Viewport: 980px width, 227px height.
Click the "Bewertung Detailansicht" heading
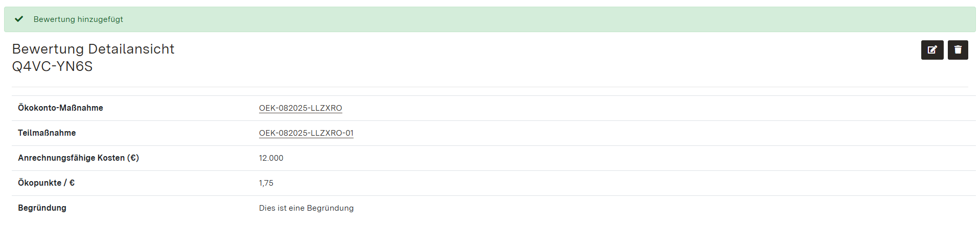pyautogui.click(x=93, y=49)
